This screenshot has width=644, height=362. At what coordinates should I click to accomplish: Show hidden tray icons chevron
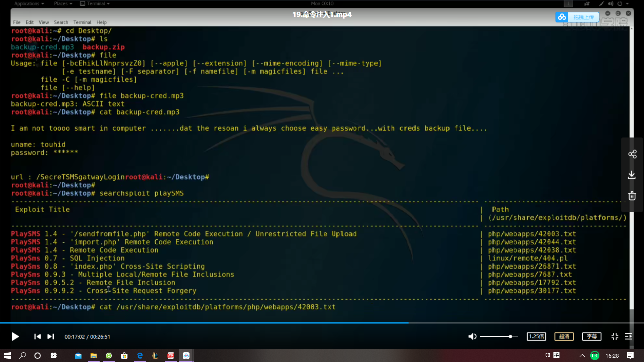click(582, 356)
